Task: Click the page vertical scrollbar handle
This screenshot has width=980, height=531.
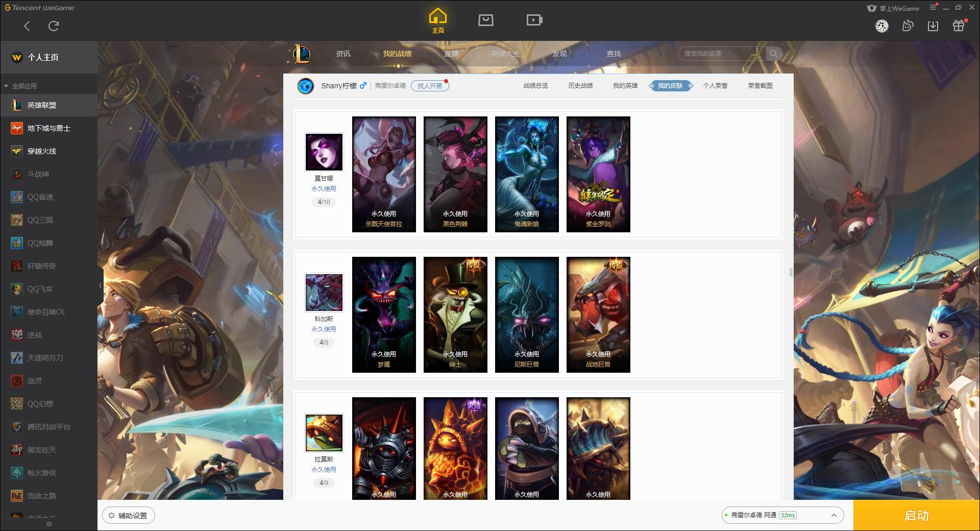Action: [791, 273]
